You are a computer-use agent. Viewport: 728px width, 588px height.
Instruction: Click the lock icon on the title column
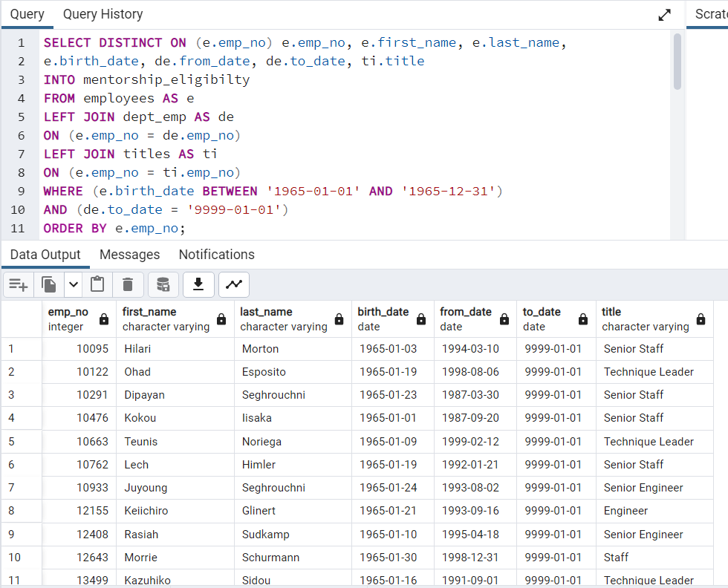point(701,318)
